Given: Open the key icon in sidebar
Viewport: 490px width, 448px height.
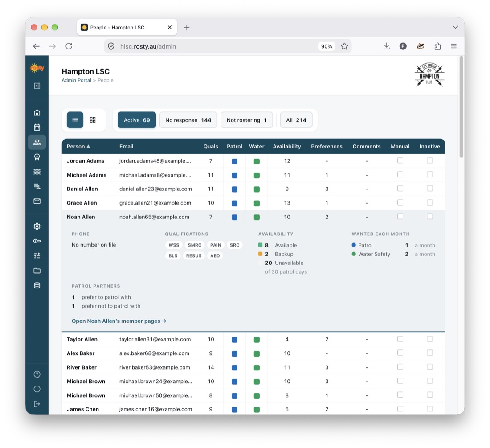Looking at the screenshot, I should tap(37, 241).
